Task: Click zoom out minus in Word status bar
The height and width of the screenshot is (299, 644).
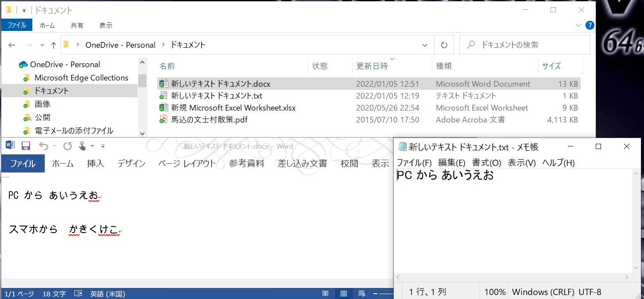Action: 376,293
